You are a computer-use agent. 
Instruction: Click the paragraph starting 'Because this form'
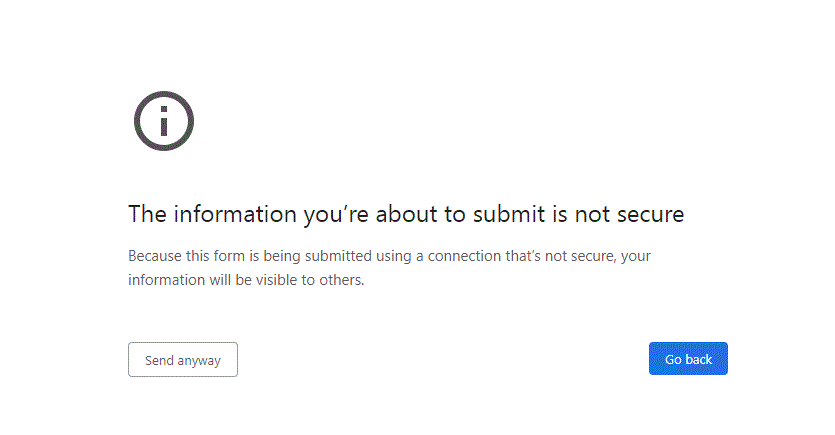click(389, 268)
